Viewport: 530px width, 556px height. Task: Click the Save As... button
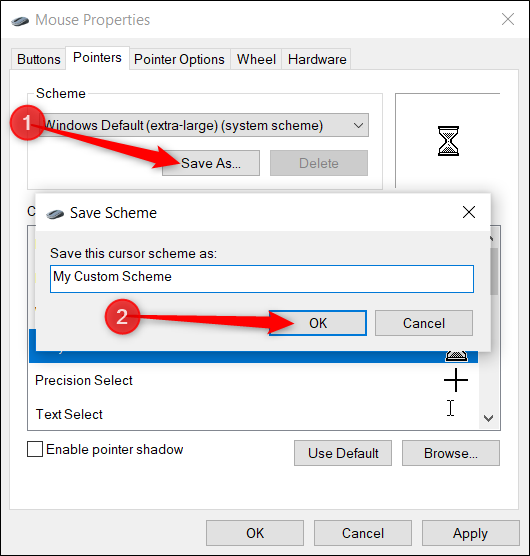211,163
